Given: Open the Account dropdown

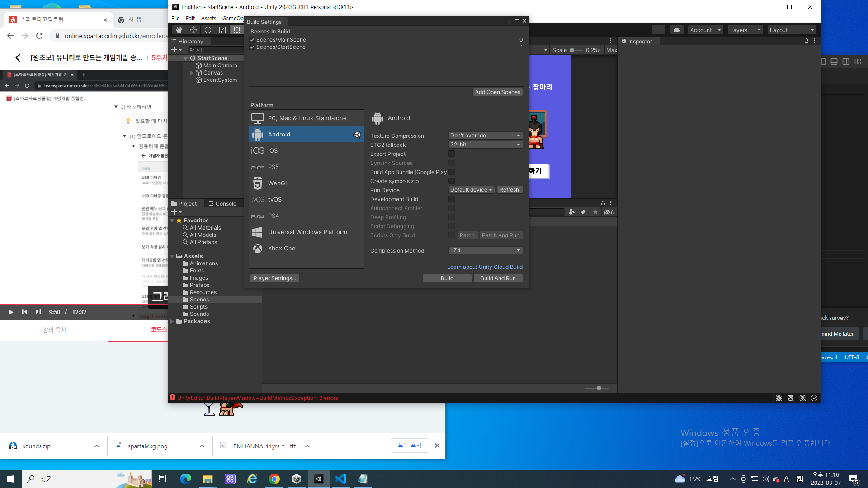Looking at the screenshot, I should coord(706,30).
